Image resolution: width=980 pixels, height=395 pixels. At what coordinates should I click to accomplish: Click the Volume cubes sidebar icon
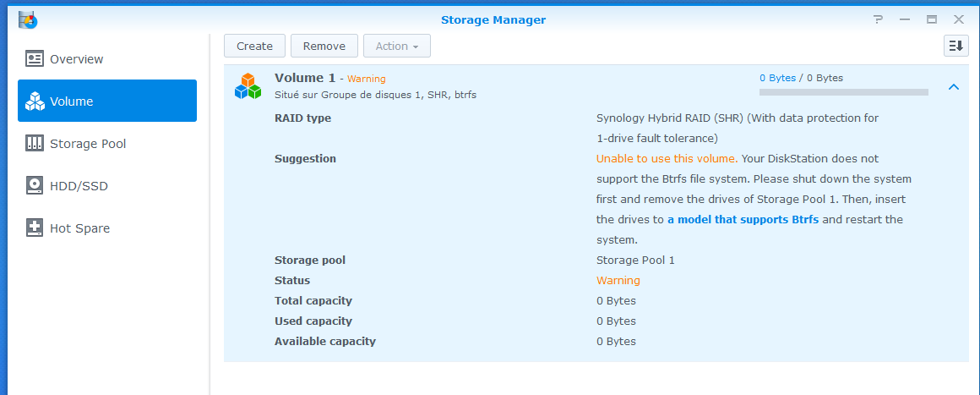34,101
